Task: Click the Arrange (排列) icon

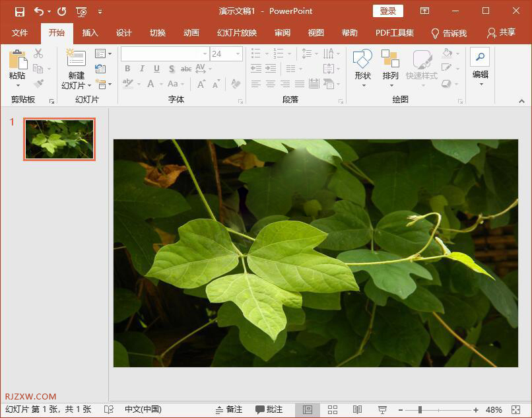Action: [390, 60]
